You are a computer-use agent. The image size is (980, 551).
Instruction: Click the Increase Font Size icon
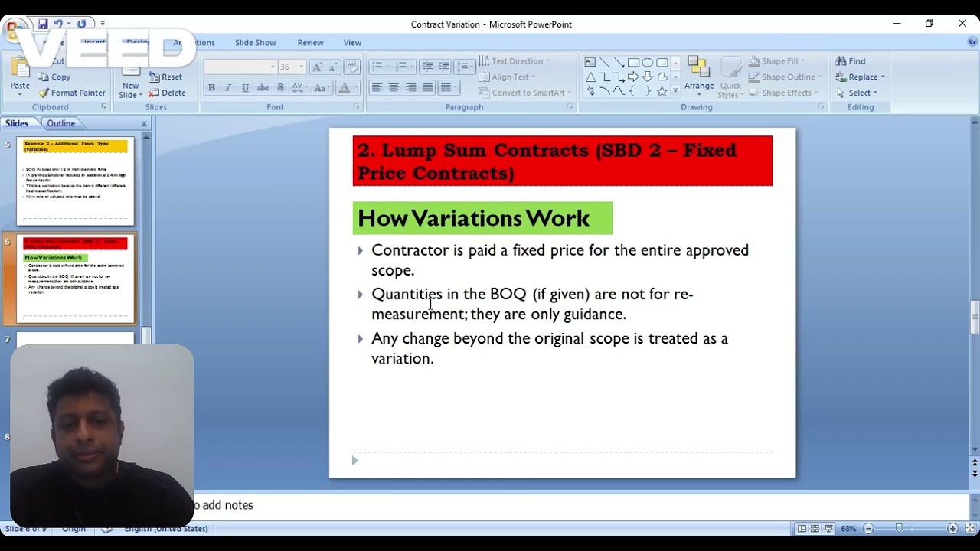[318, 67]
